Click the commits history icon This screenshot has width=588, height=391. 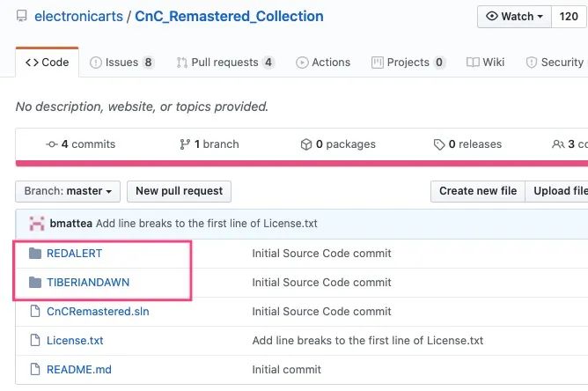point(52,144)
